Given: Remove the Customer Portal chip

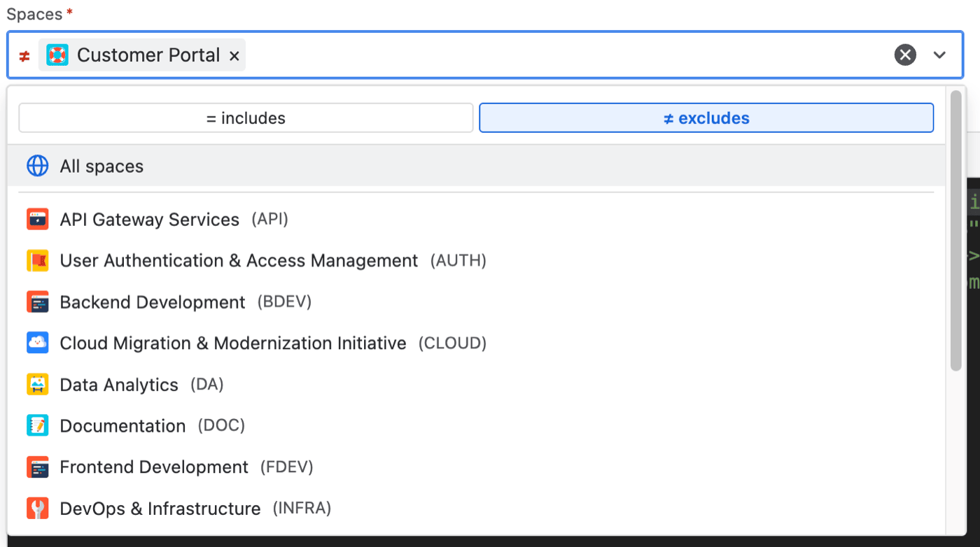Looking at the screenshot, I should tap(234, 55).
